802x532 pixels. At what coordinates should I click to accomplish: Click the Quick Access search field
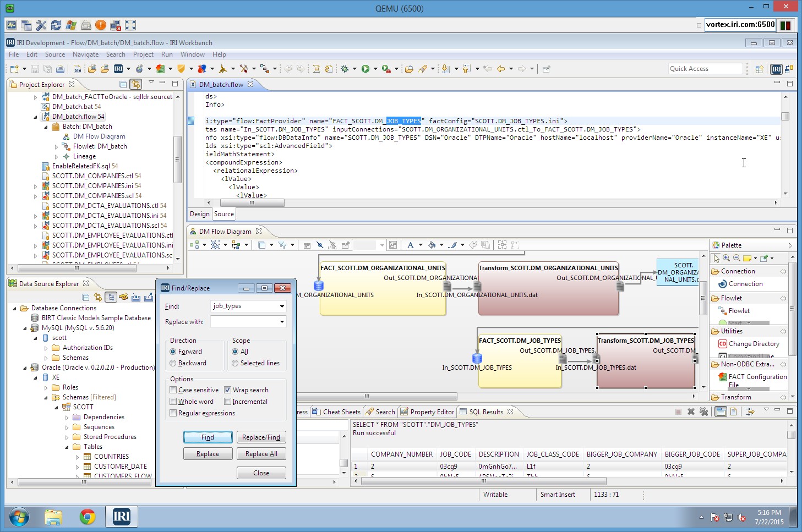pos(706,69)
